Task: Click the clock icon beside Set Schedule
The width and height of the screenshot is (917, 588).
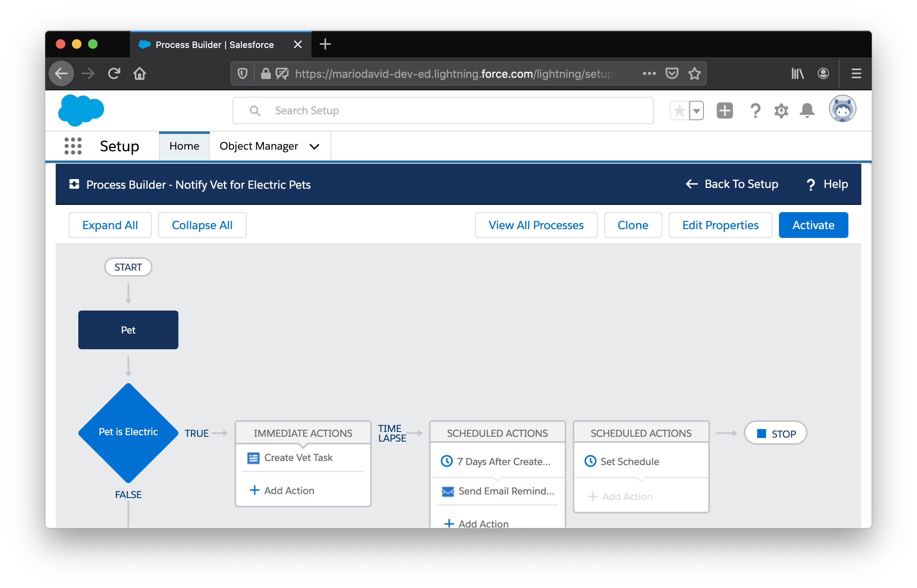Action: coord(590,461)
